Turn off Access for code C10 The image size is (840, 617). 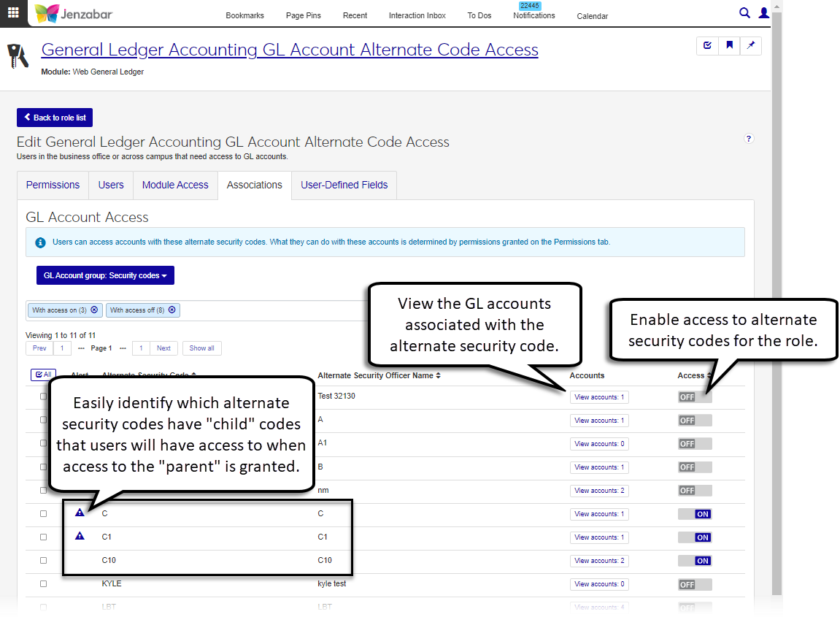(695, 561)
